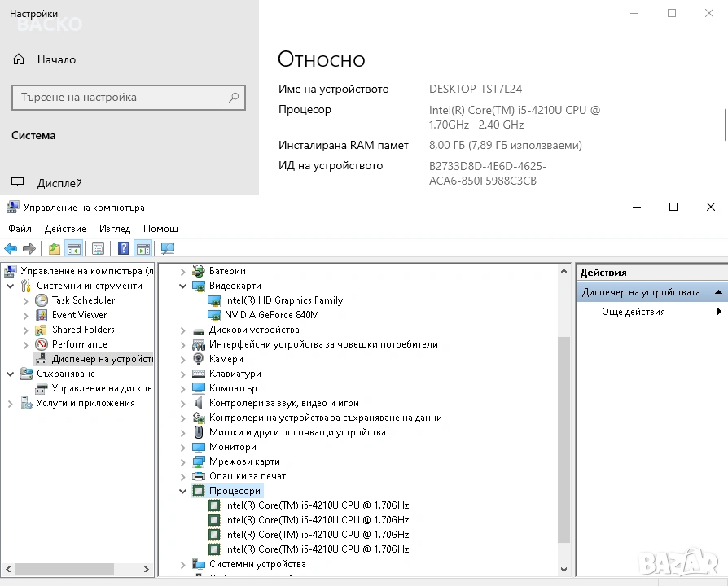Collapse the Процесори category
728x586 pixels.
(182, 491)
